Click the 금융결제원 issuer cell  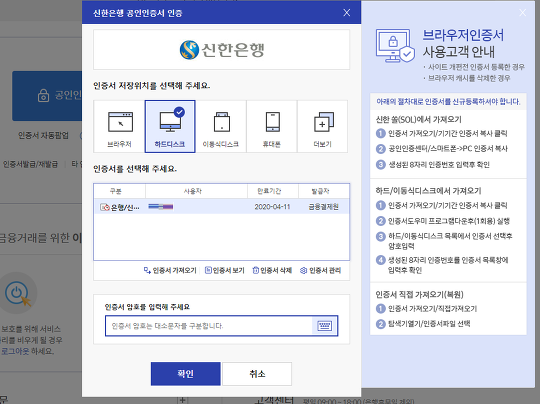click(323, 207)
